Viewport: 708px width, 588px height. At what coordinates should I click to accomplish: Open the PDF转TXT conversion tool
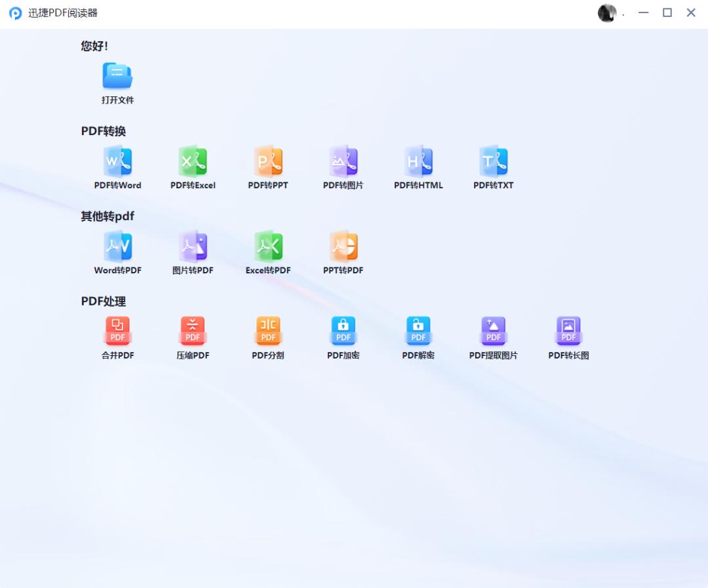tap(493, 166)
